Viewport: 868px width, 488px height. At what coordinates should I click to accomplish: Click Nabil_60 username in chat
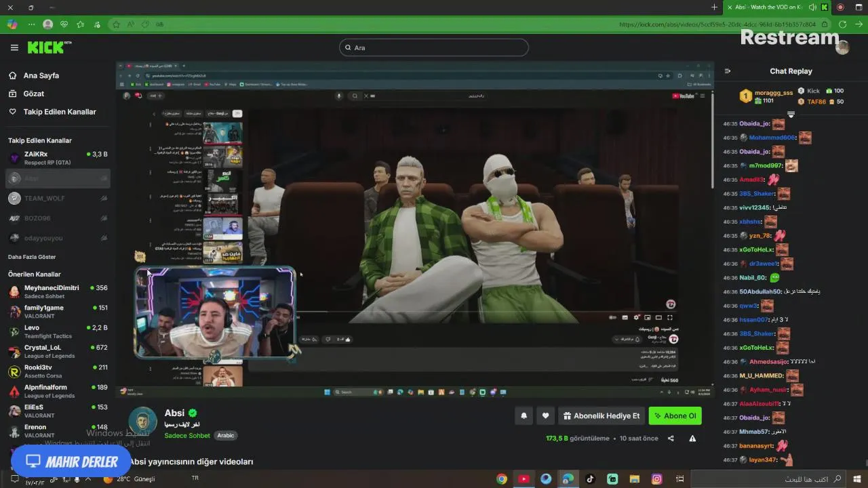click(x=752, y=278)
